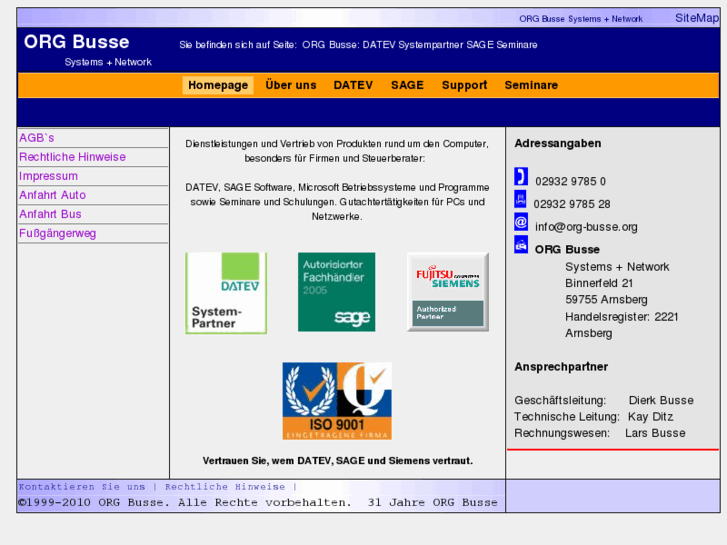
Task: Click the Sie befinden sich auf Seite breadcrumb
Action: pos(358,45)
